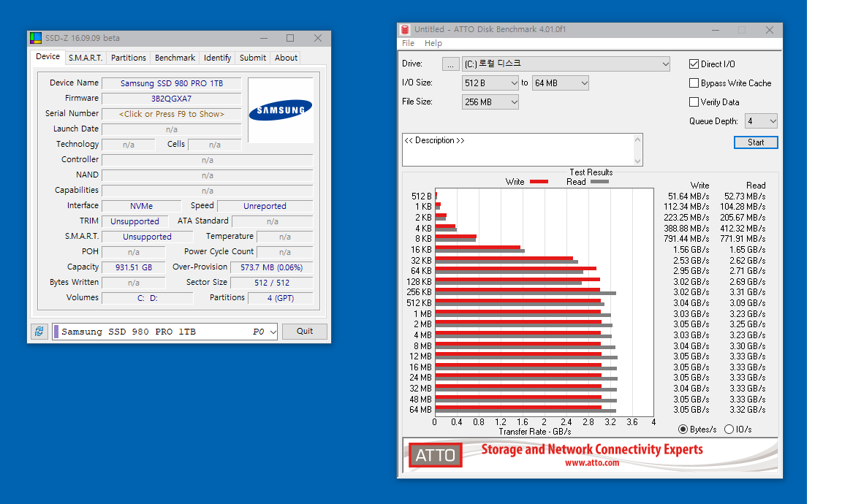842x504 pixels.
Task: Open the SSD-Z drive selector dropdown
Action: (x=164, y=332)
